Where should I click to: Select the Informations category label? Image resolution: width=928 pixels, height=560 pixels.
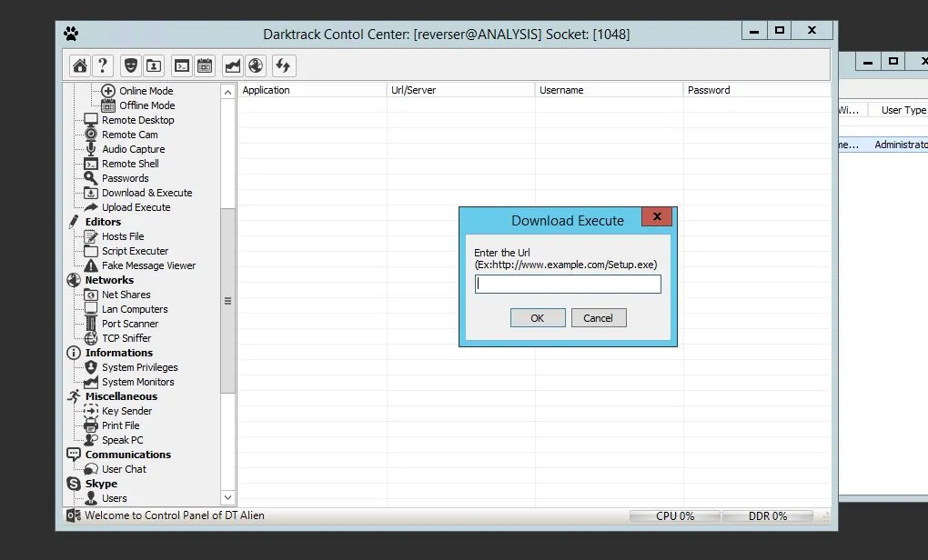pos(119,353)
